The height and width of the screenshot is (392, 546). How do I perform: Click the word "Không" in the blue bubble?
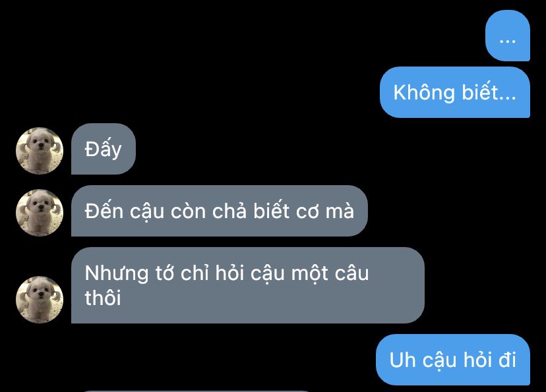coord(424,92)
